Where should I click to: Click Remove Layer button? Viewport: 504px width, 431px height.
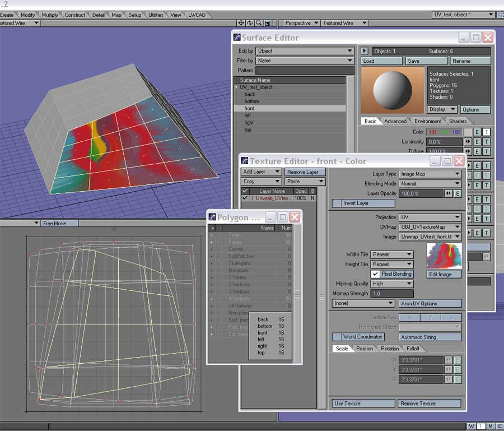(305, 172)
